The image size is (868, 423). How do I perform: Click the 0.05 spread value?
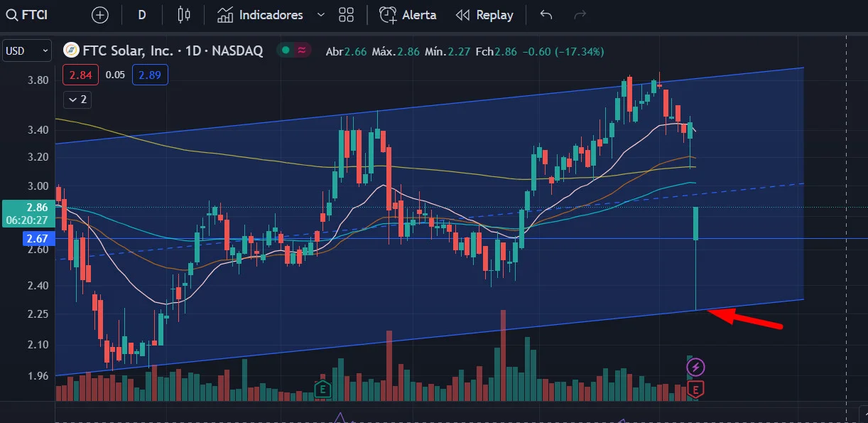[x=115, y=75]
